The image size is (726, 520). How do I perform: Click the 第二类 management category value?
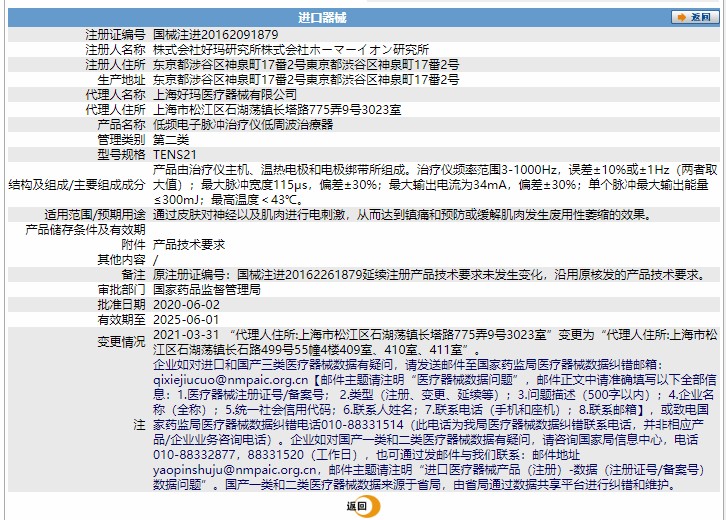[x=171, y=140]
